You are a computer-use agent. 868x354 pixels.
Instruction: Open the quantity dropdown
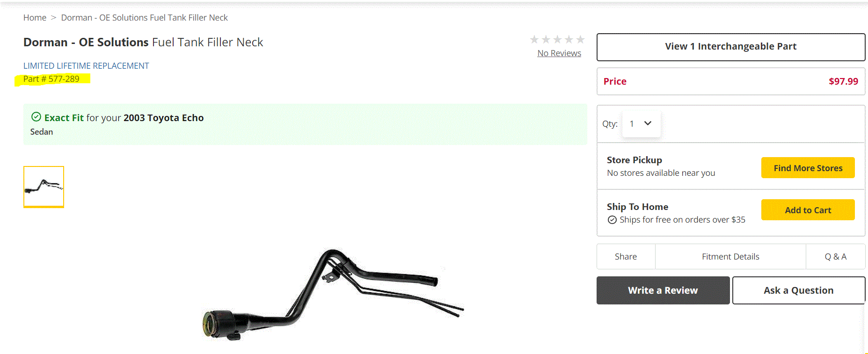pos(641,124)
